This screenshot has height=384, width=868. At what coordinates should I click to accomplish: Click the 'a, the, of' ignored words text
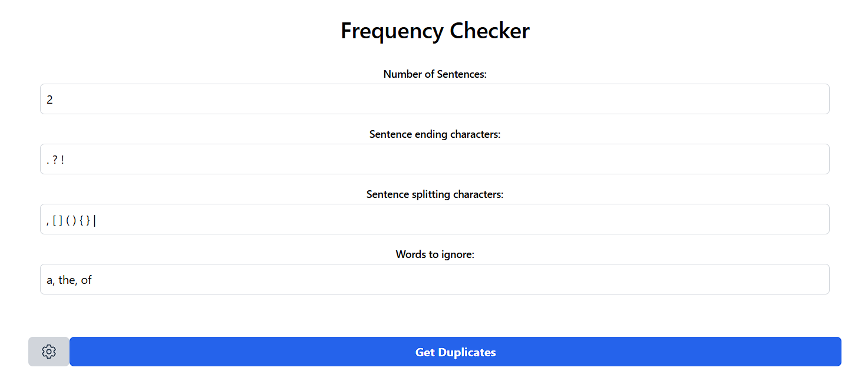[70, 280]
